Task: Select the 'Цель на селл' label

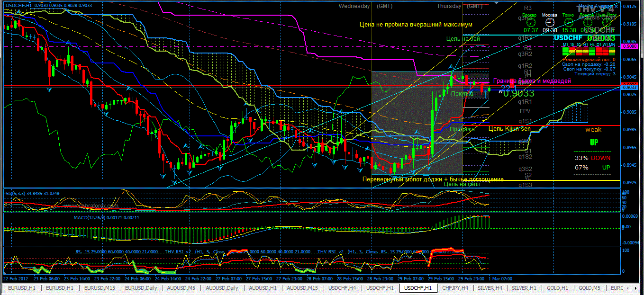Action: pos(462,184)
